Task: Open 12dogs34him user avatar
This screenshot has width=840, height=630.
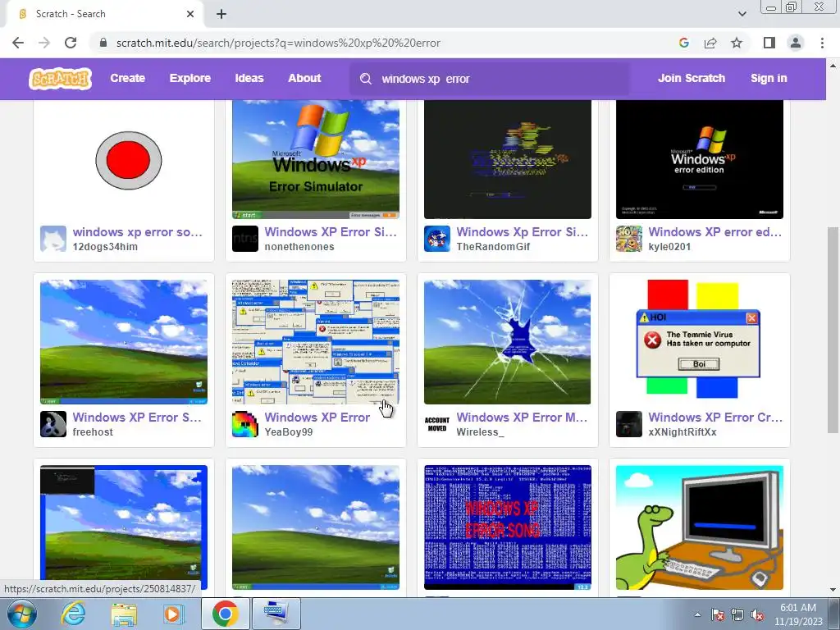Action: [53, 239]
